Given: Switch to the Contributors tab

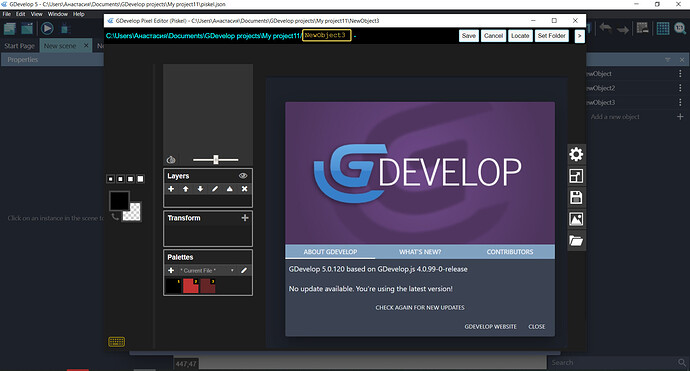Looking at the screenshot, I should coord(510,252).
